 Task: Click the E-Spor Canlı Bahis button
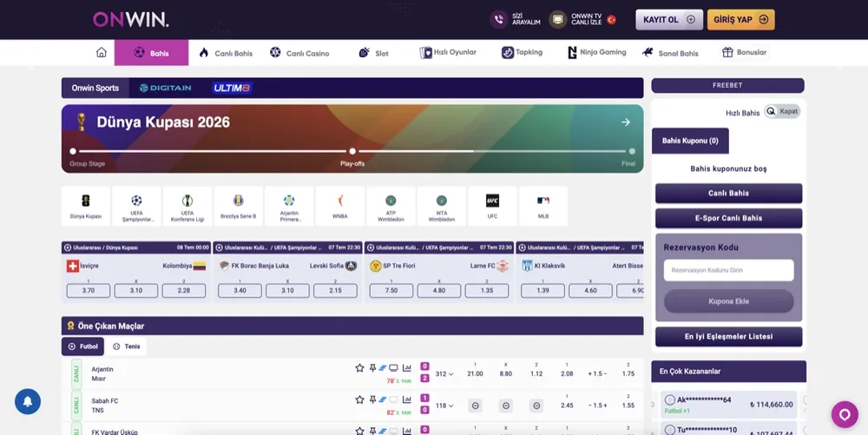[728, 218]
